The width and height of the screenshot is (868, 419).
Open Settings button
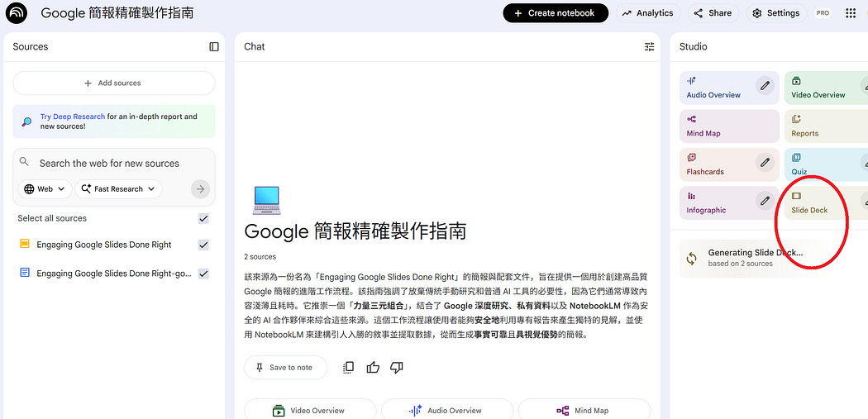(x=777, y=13)
